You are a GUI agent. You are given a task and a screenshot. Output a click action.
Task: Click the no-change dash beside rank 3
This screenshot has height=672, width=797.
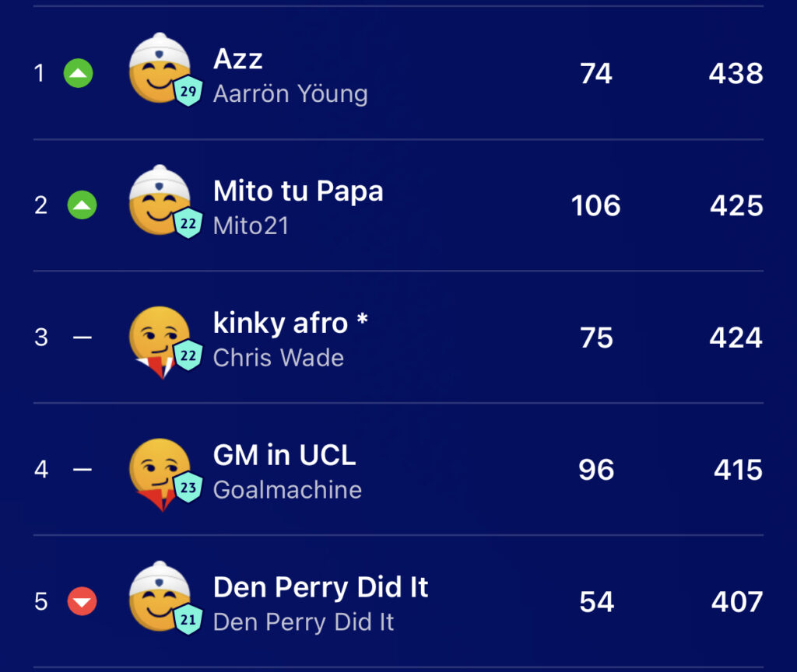(x=83, y=338)
